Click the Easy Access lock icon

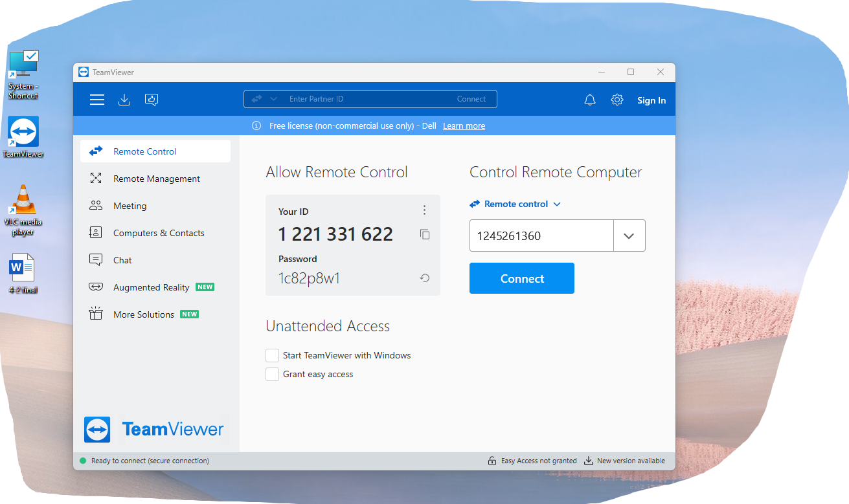492,461
